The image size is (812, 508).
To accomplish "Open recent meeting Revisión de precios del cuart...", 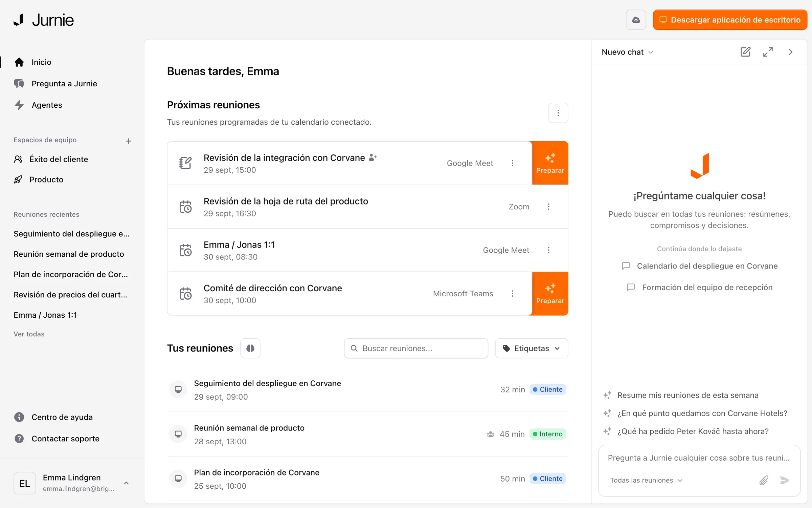I will coord(70,295).
